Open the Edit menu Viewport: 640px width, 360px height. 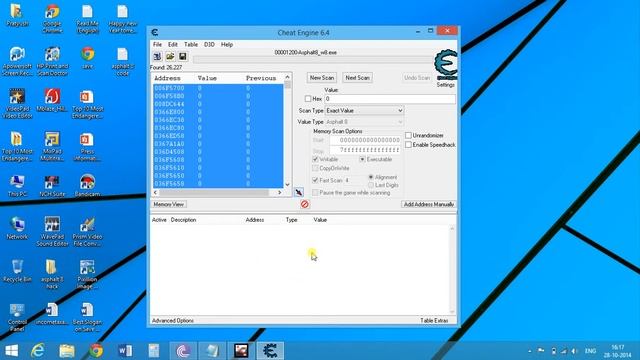coord(173,44)
